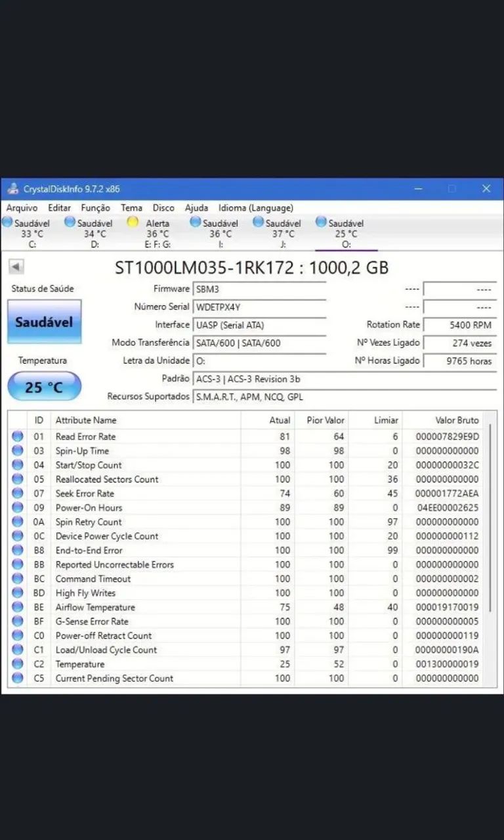The image size is (504, 840).
Task: Select the status orb for Start/Stop Count
Action: click(18, 465)
